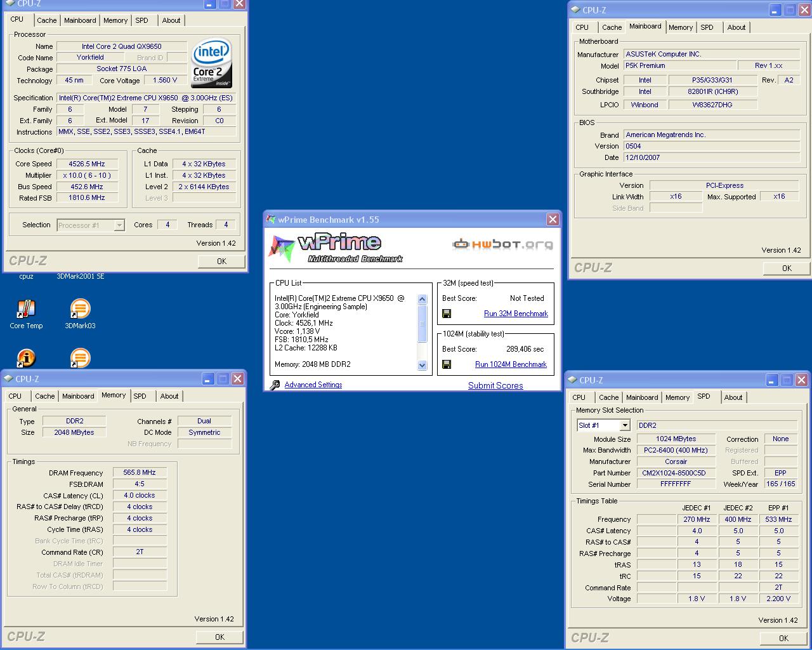Click the Model P5K Premium field
This screenshot has width=812, height=650.
(x=680, y=65)
